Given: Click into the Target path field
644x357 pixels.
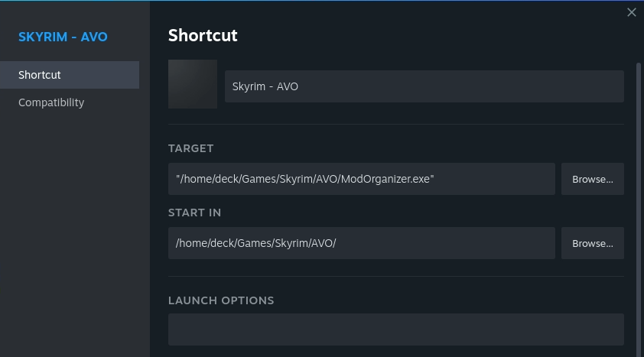Looking at the screenshot, I should 362,179.
